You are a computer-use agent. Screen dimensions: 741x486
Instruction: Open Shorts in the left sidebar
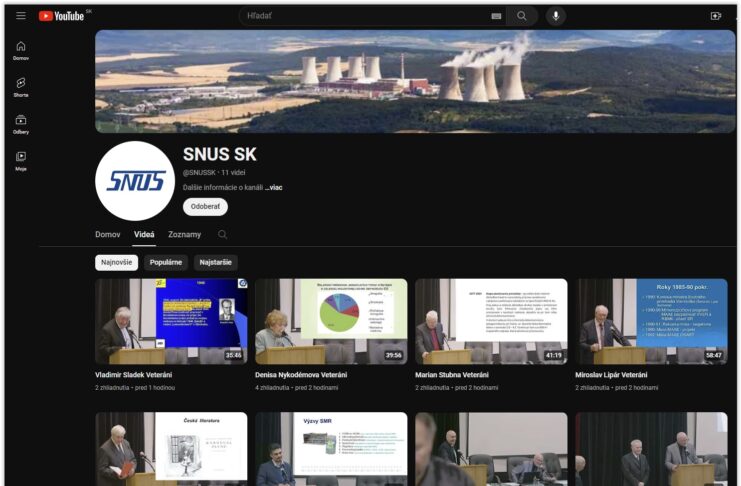point(21,87)
